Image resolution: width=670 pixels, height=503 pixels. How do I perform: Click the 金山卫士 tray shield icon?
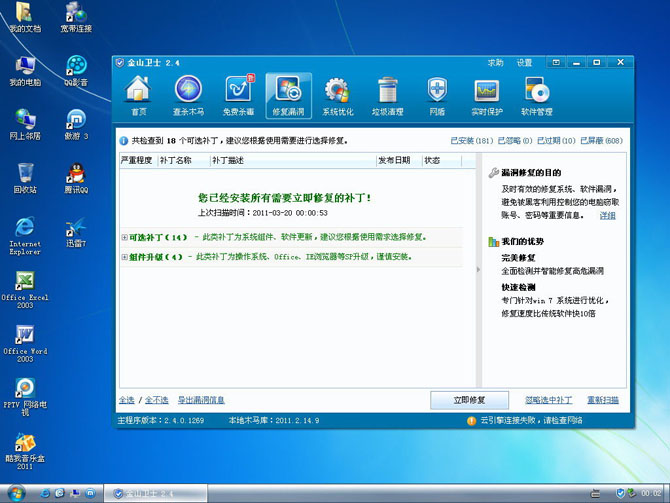pos(620,494)
